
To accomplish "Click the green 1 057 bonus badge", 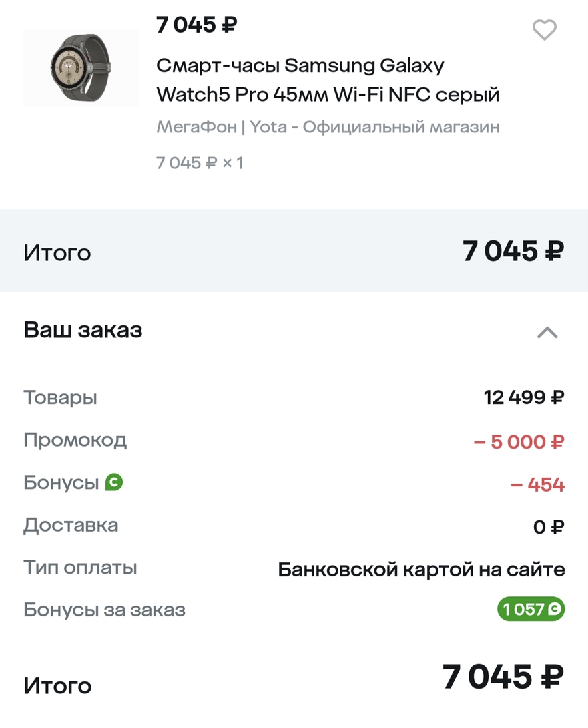I will coord(531,609).
